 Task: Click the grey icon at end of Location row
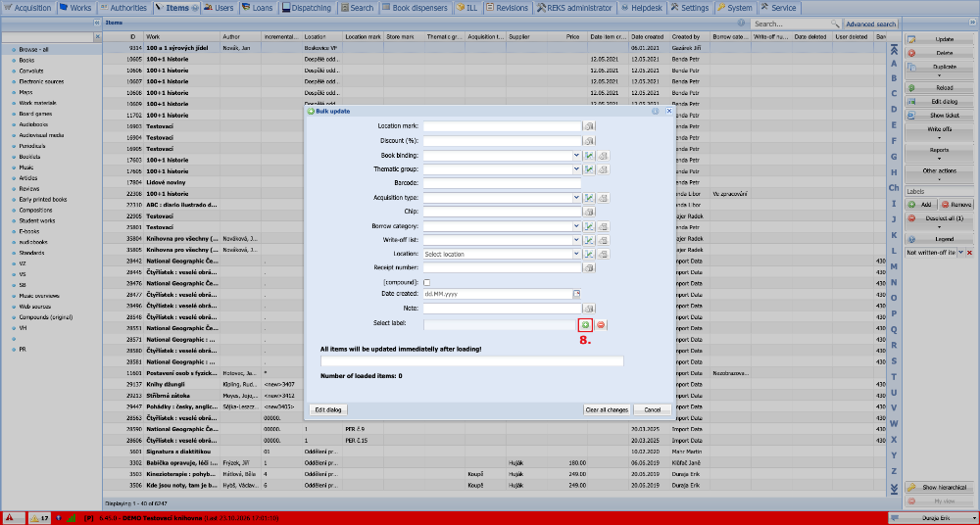(603, 255)
